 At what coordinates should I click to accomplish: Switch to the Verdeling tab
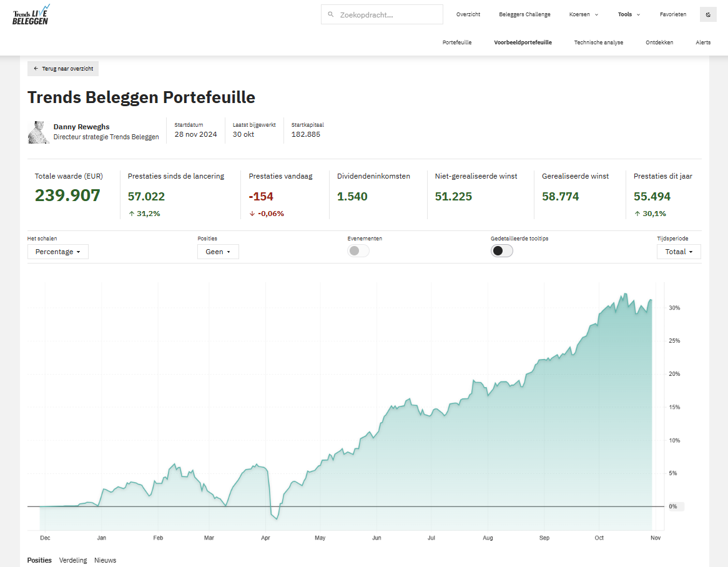coord(73,560)
